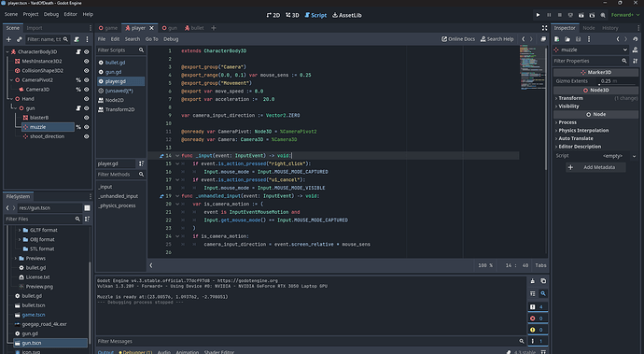Attach a script to the selected node

(x=77, y=39)
